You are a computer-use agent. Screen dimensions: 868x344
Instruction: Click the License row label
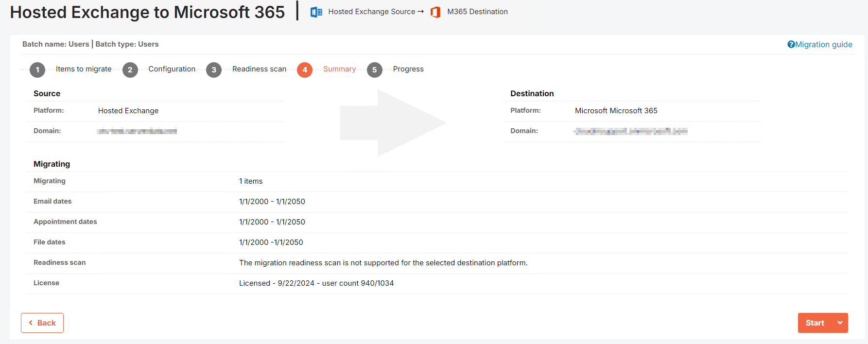46,283
